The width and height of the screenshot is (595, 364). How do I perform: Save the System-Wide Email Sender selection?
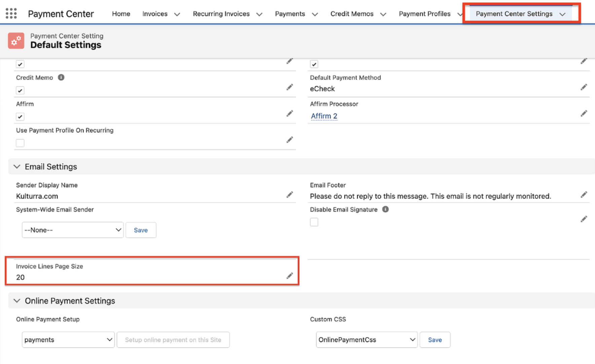pyautogui.click(x=141, y=230)
